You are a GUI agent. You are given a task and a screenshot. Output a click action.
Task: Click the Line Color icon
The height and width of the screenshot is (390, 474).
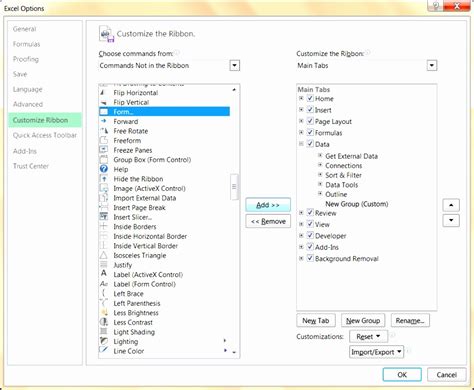[104, 351]
